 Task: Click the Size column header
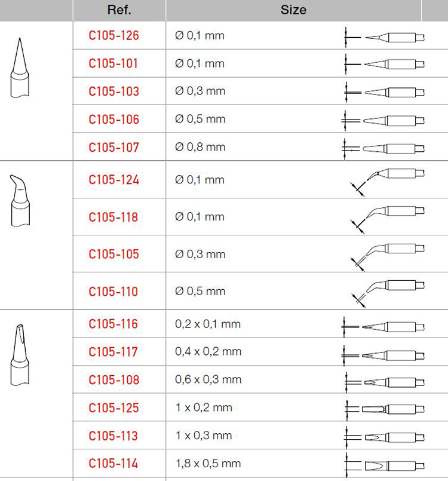(293, 10)
